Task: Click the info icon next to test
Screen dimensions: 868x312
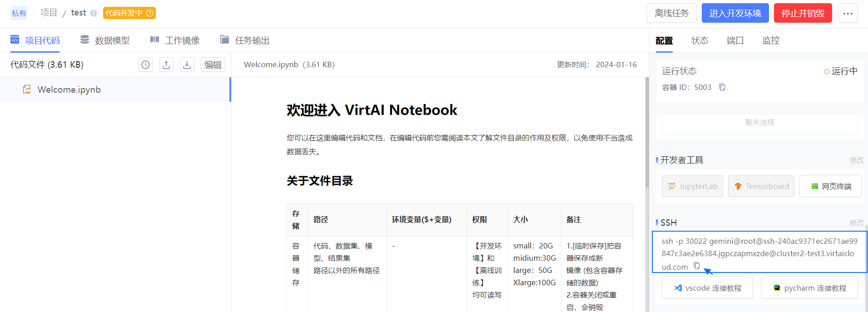Action: point(94,13)
